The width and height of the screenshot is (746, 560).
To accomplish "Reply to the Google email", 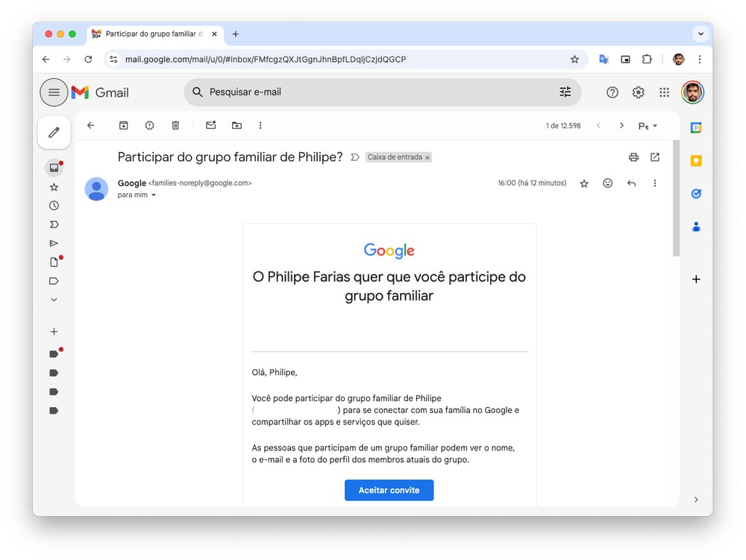I will coord(631,183).
